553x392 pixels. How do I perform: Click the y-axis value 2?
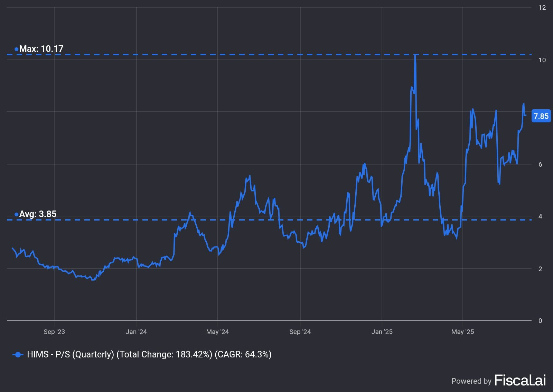540,269
